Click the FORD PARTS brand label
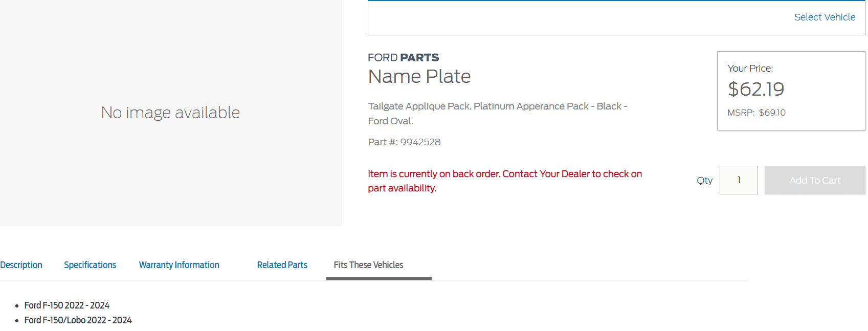The image size is (868, 331). click(403, 58)
